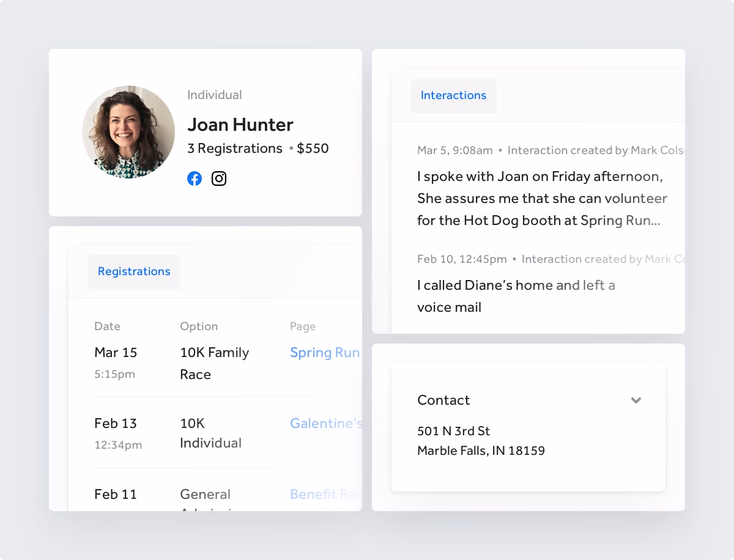This screenshot has width=734, height=560.
Task: Click the $550 amount
Action: pyautogui.click(x=313, y=149)
